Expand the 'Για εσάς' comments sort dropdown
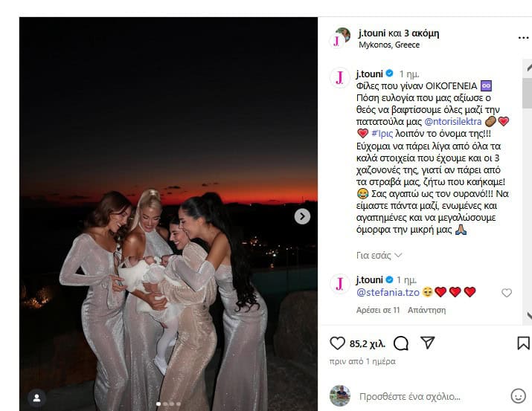This screenshot has width=532, height=411. pos(379,255)
